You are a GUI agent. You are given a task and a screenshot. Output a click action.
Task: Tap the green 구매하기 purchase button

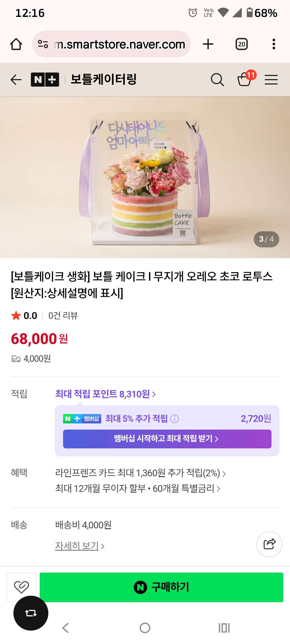coord(161,587)
